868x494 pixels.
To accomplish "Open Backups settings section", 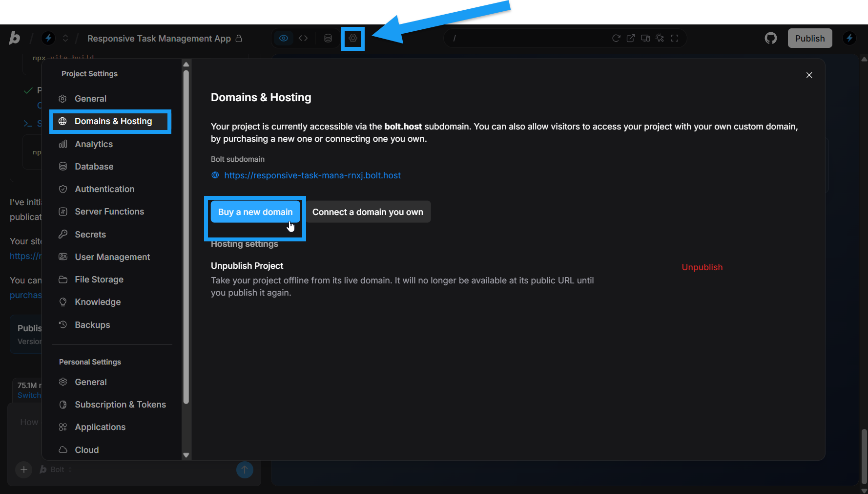I will (x=111, y=325).
